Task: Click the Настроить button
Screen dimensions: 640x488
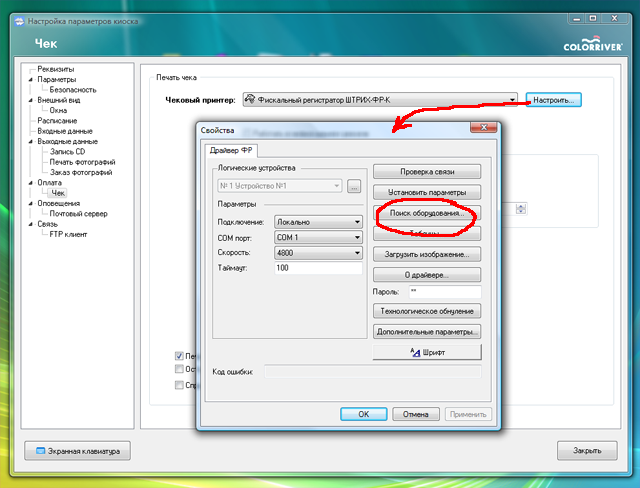Action: [x=553, y=100]
